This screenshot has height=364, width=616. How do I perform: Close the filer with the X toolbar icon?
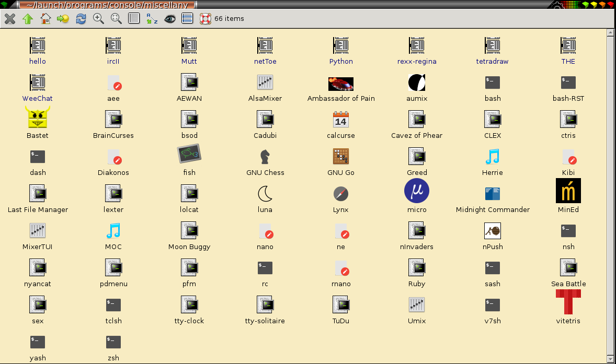pos(10,18)
